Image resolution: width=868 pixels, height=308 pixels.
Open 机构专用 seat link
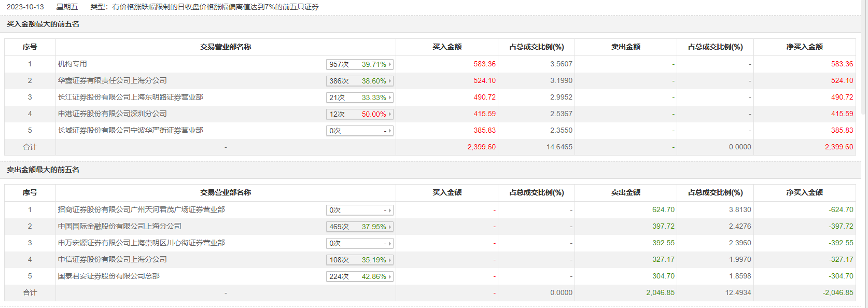click(x=73, y=64)
